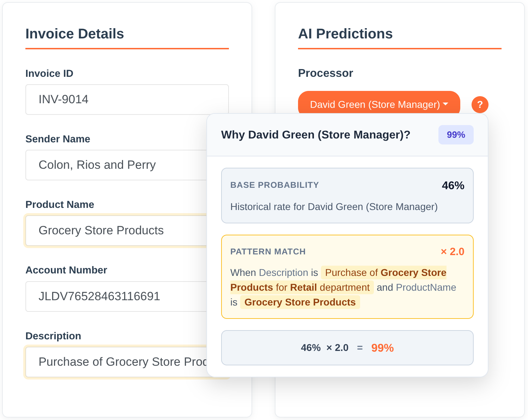Click the Processor label
This screenshot has height=420, width=528.
tap(325, 73)
